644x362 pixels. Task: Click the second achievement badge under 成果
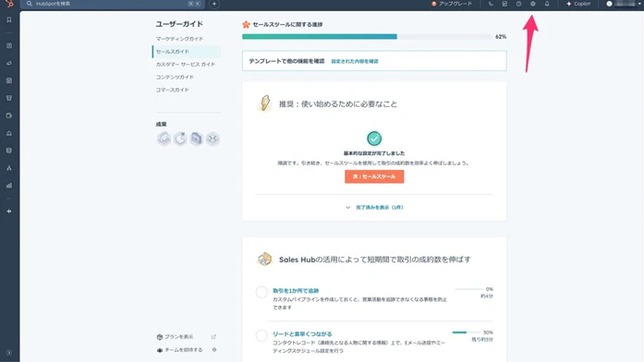(180, 139)
